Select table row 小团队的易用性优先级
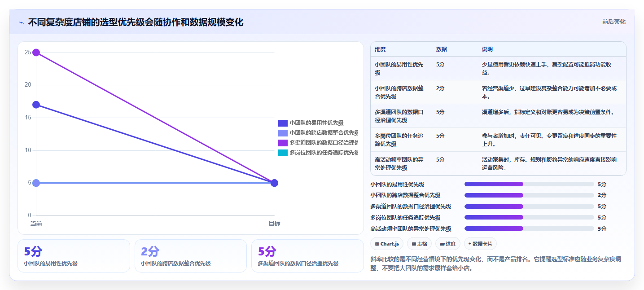This screenshot has height=290, width=644. click(x=498, y=68)
